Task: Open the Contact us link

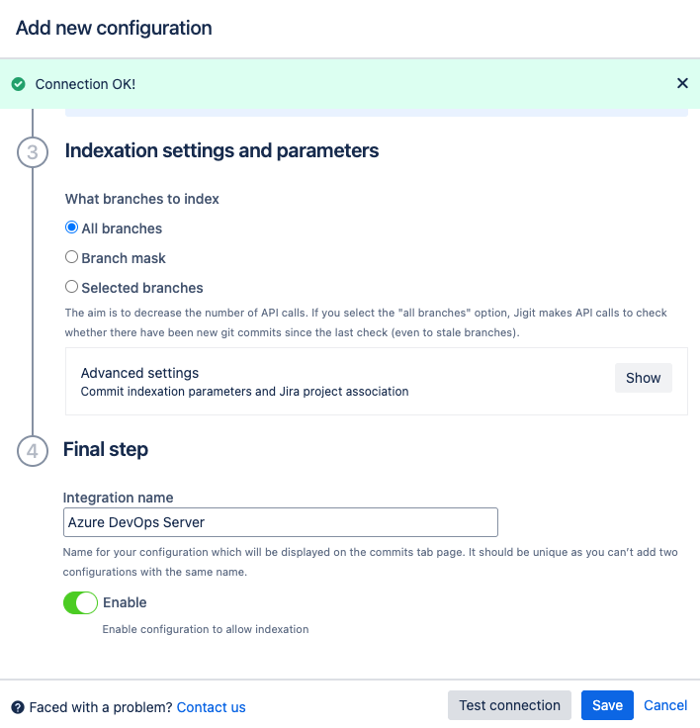Action: (211, 707)
